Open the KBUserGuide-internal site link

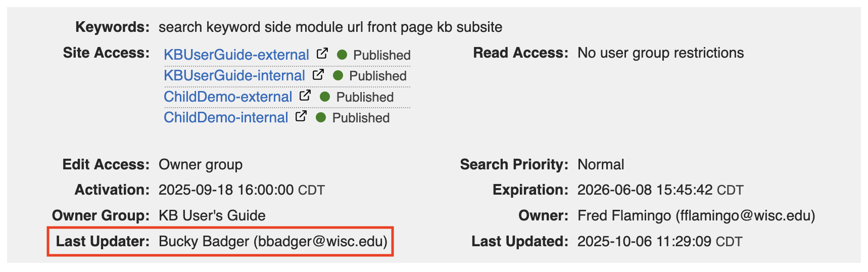[234, 76]
